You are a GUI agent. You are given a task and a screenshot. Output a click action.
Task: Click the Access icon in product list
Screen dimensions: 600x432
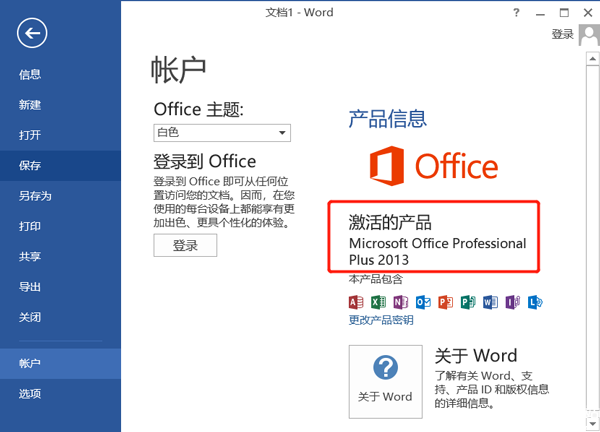click(x=355, y=302)
